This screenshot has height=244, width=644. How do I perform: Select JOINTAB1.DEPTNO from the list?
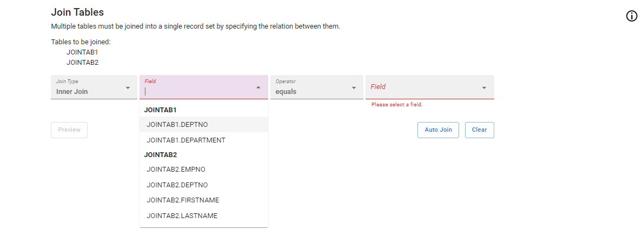(x=204, y=124)
